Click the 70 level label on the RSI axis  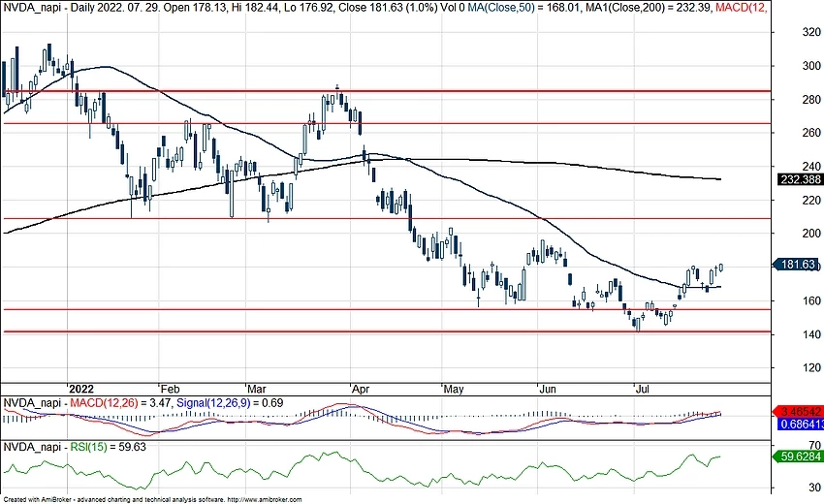pyautogui.click(x=815, y=446)
